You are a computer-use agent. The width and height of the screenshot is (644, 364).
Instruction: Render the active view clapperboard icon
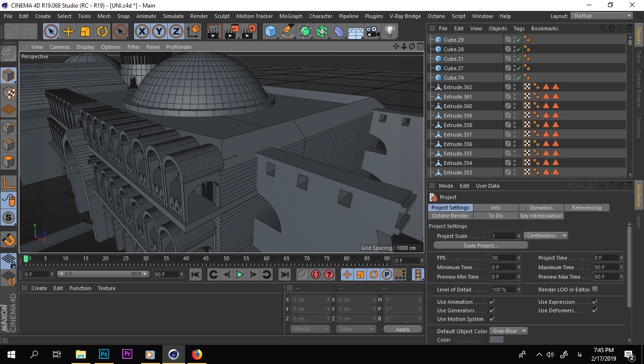[x=215, y=32]
